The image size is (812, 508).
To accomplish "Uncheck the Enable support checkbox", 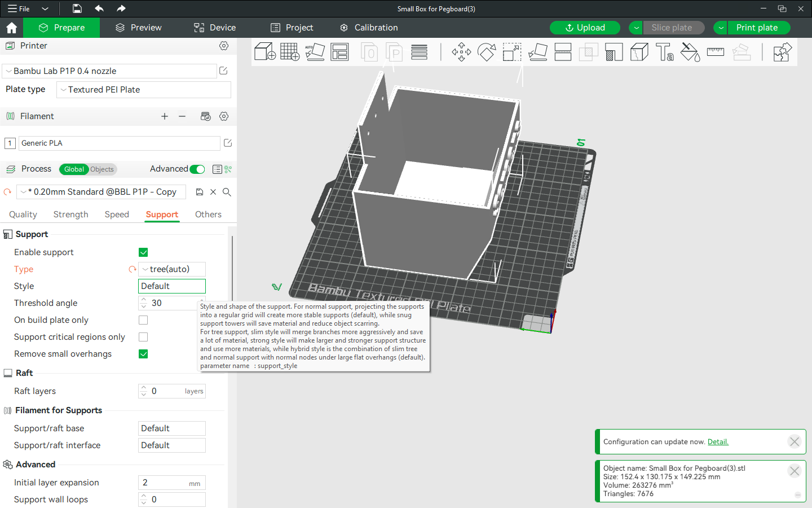I will [143, 252].
